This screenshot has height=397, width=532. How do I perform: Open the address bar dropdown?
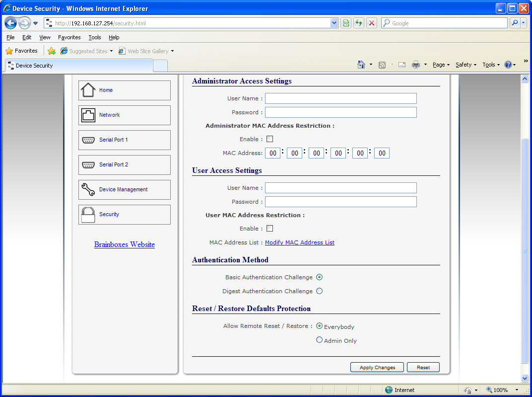pyautogui.click(x=334, y=23)
